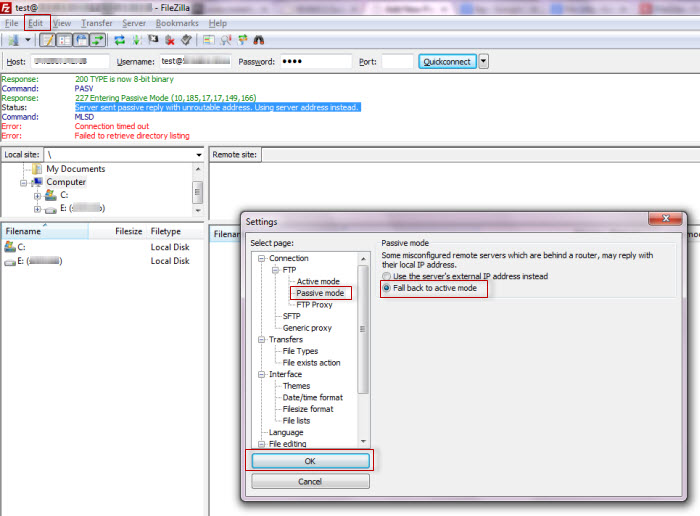Open the Bookmarks menu
This screenshot has width=700, height=516.
[177, 23]
